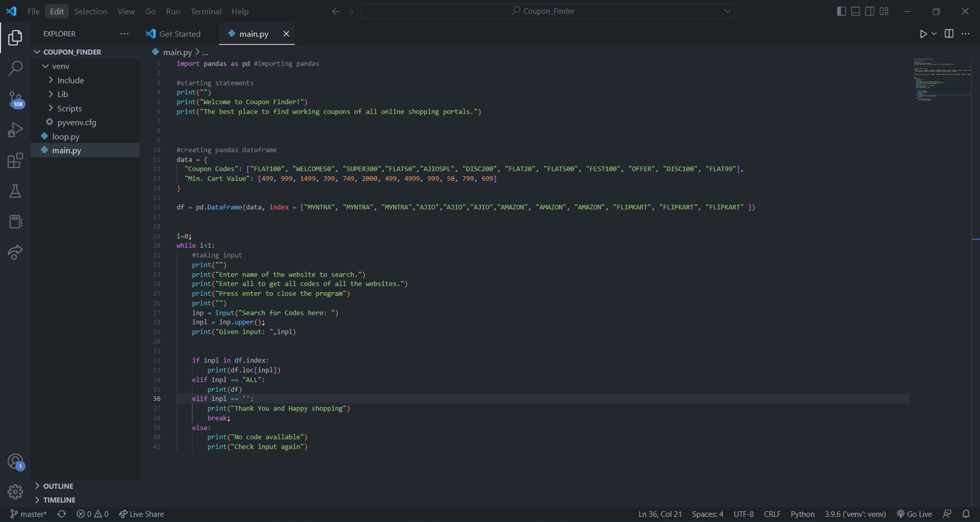The width and height of the screenshot is (980, 522).
Task: Click the master* git branch indicator
Action: pyautogui.click(x=29, y=514)
